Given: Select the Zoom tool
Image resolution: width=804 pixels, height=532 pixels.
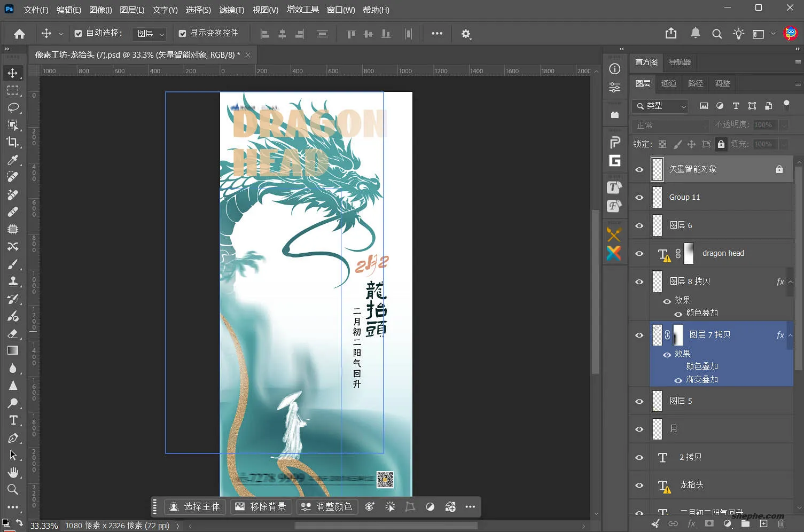Looking at the screenshot, I should click(x=13, y=489).
